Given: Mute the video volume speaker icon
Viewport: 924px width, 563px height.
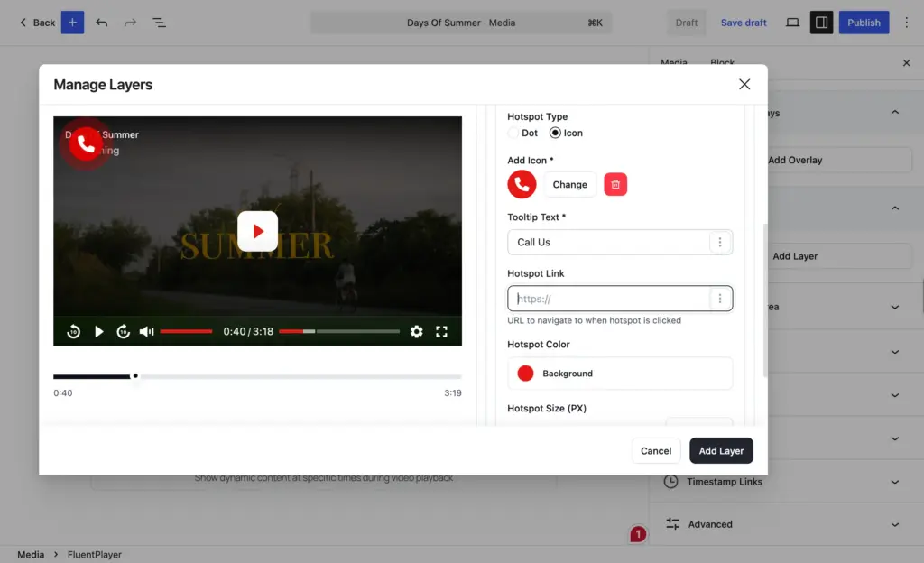Looking at the screenshot, I should (x=147, y=331).
